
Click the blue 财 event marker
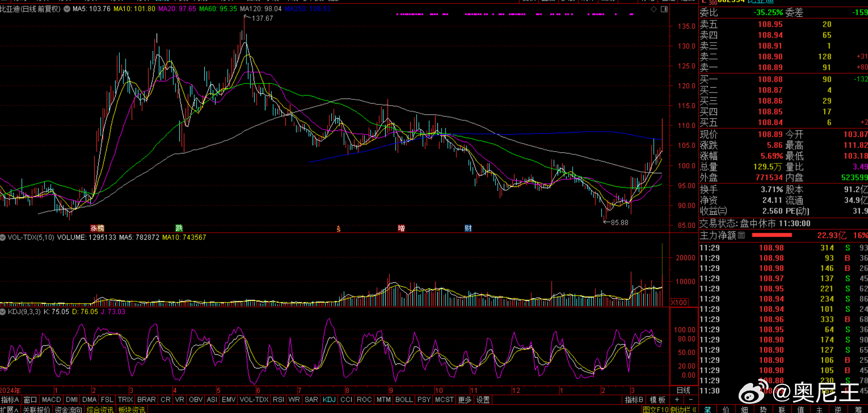point(468,228)
